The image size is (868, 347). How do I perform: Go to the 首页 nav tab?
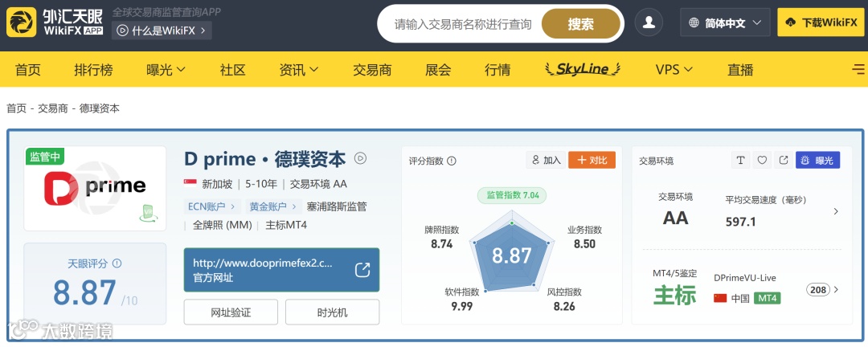tap(27, 70)
